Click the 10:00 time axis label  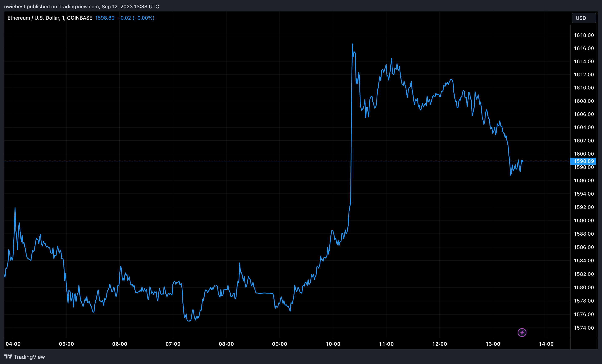333,344
